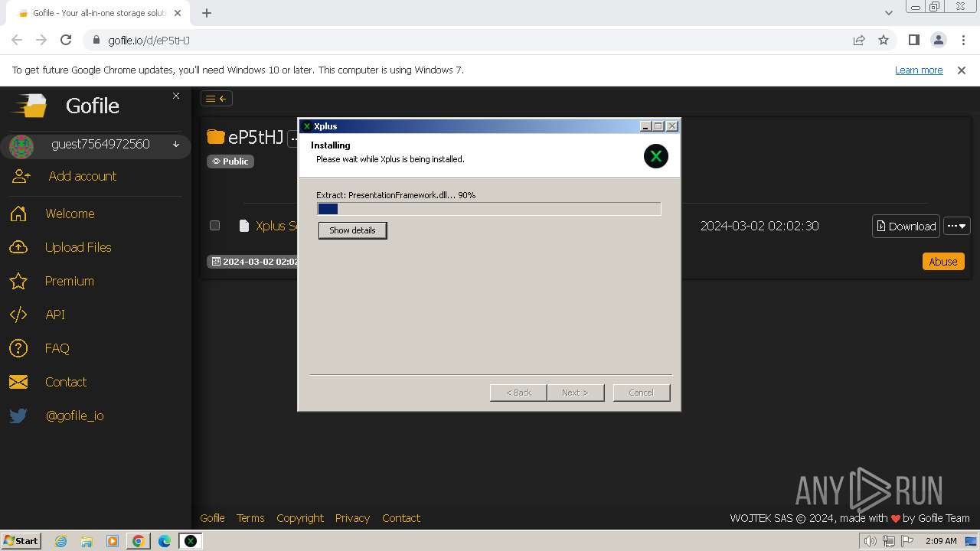Image resolution: width=980 pixels, height=551 pixels.
Task: Open the tab search dropdown
Action: pyautogui.click(x=888, y=13)
